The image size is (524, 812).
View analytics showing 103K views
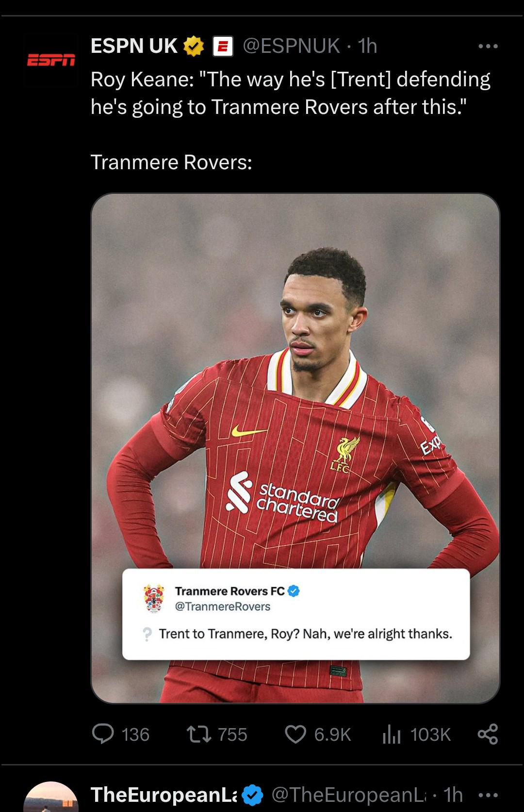click(416, 734)
